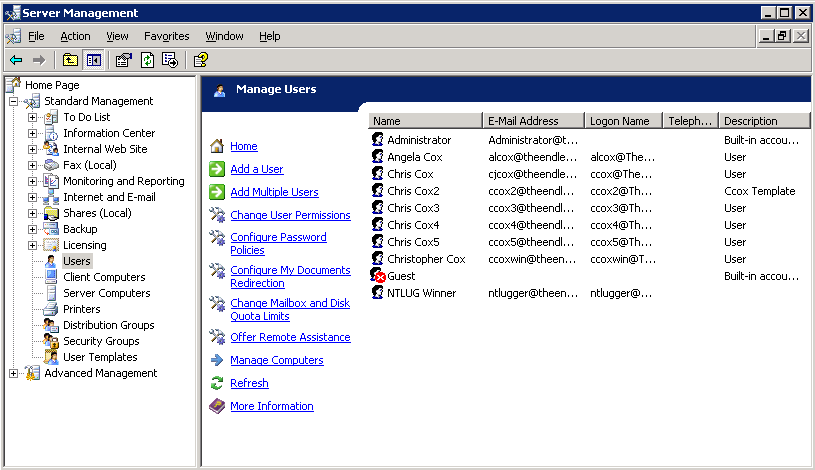Click the Add a User link
Screen dimensions: 815x470
[257, 169]
